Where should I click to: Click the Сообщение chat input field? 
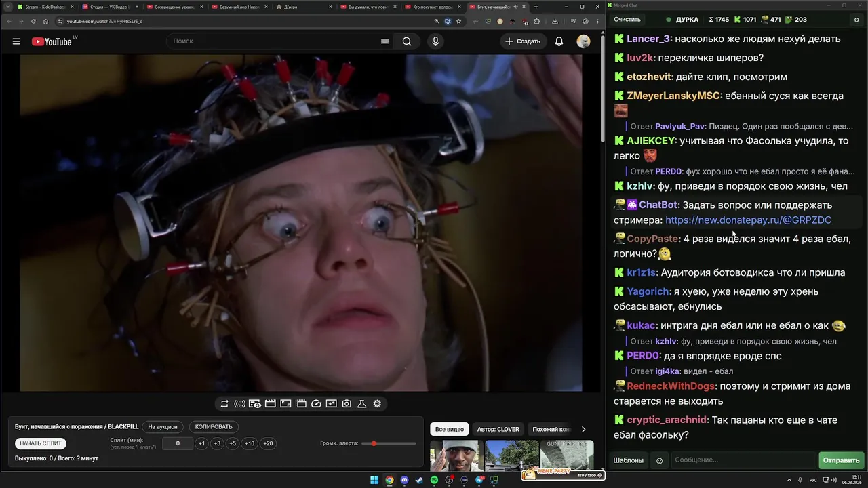(x=743, y=461)
